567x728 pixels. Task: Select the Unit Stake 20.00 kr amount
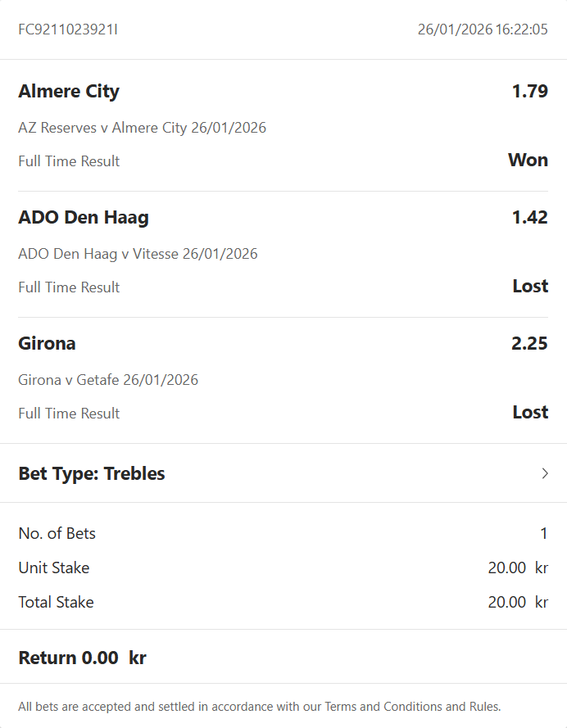tap(517, 567)
